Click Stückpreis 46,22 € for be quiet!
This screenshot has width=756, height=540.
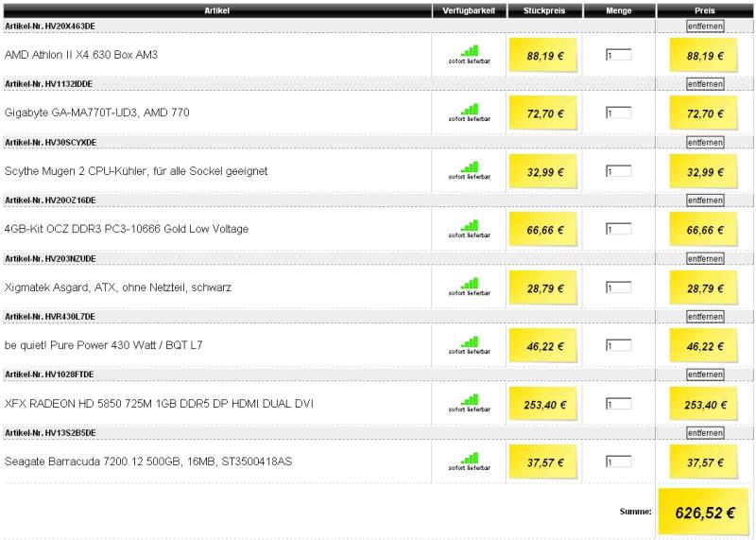[x=543, y=346]
